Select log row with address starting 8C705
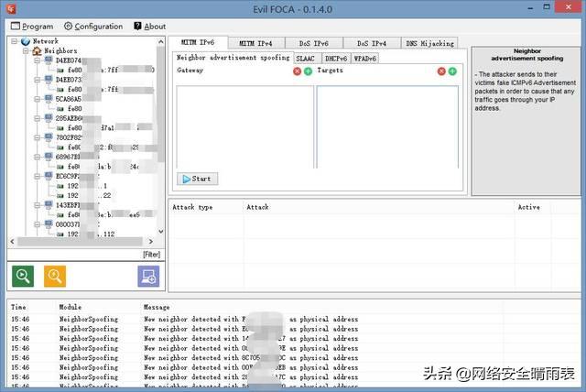The height and width of the screenshot is (392, 586). (x=185, y=357)
